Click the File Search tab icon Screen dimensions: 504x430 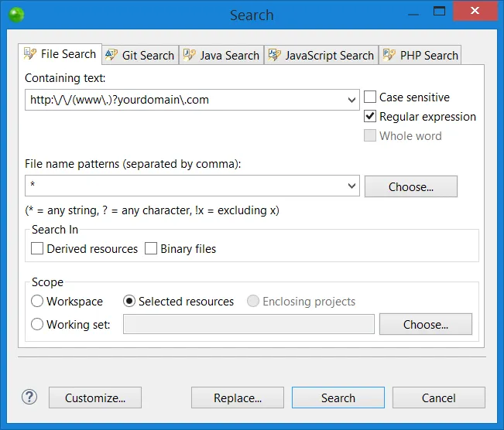(x=30, y=53)
